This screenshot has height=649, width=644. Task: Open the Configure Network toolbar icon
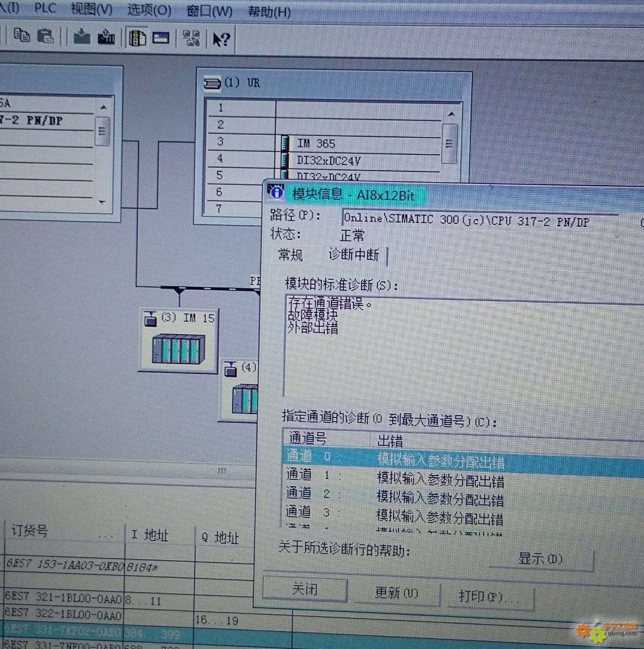pyautogui.click(x=192, y=39)
